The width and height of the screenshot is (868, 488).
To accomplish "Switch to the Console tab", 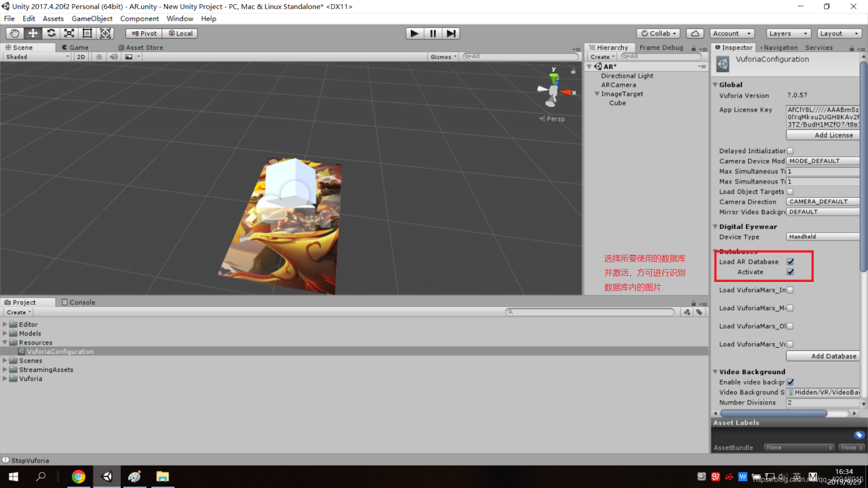I will 79,302.
